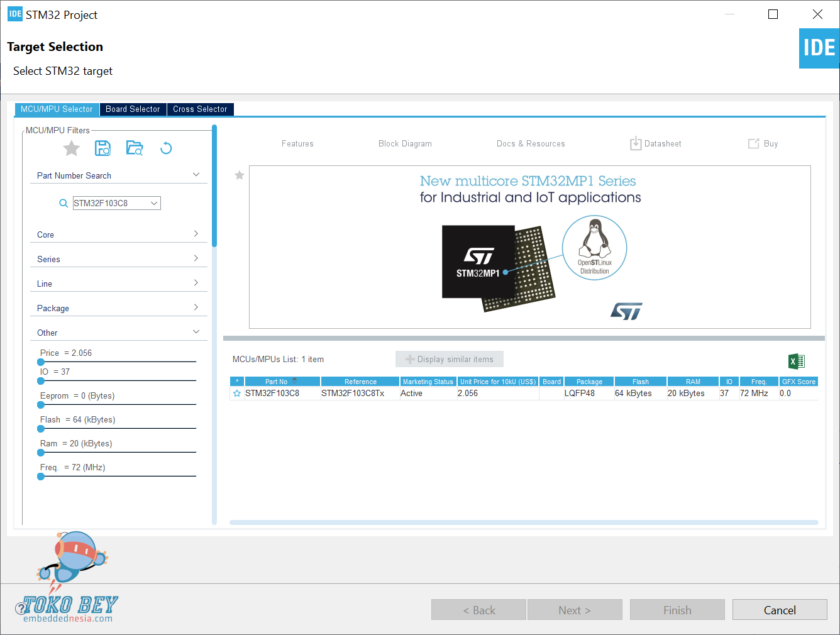
Task: Click the Datasheet download icon
Action: click(x=636, y=143)
